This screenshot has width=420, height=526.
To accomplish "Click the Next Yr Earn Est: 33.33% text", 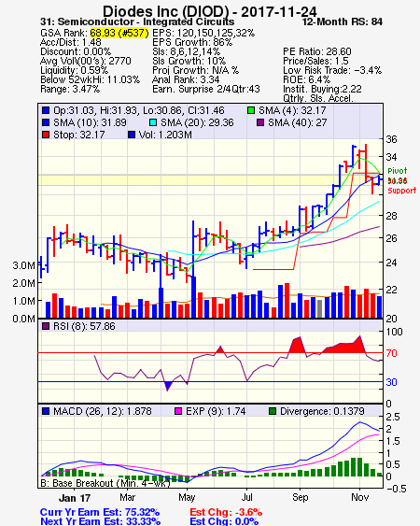I will pyautogui.click(x=100, y=521).
